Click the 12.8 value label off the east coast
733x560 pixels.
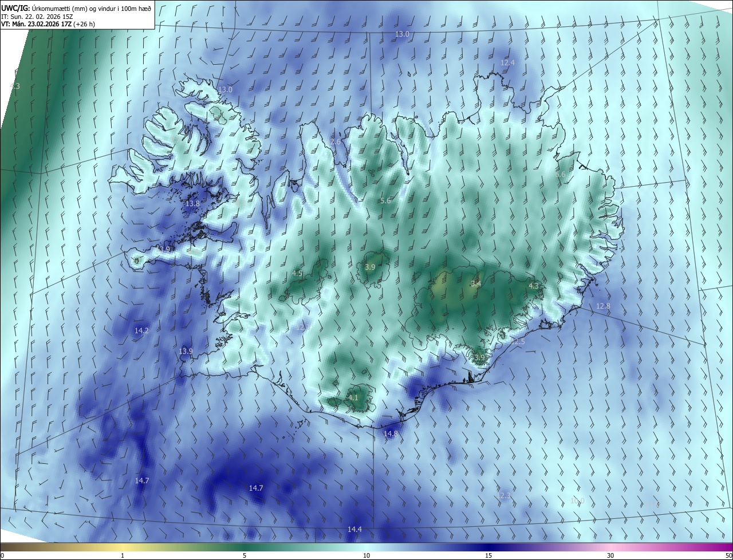[603, 306]
